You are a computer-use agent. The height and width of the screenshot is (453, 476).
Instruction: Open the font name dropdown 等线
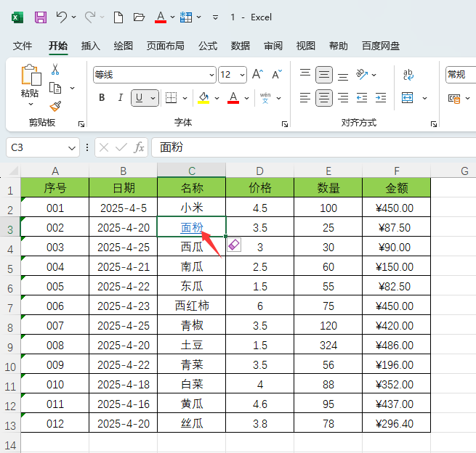click(x=211, y=75)
